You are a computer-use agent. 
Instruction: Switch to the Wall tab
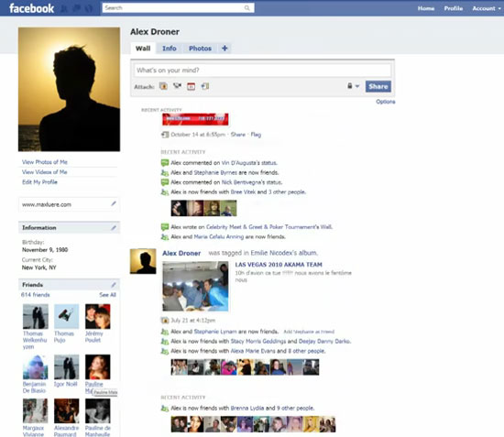coord(143,49)
